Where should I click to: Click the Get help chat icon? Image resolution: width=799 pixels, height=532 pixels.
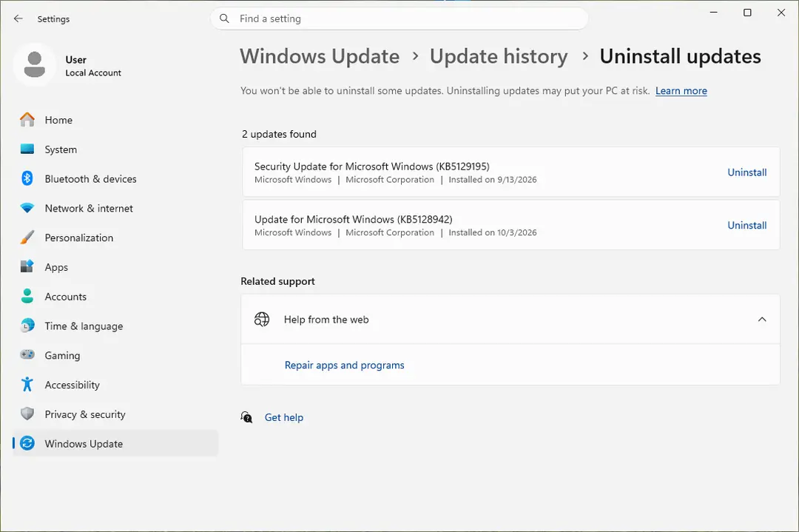[x=246, y=417]
